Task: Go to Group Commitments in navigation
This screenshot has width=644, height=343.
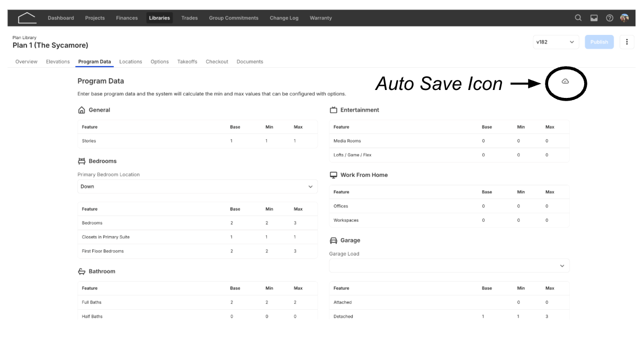Action: click(234, 18)
